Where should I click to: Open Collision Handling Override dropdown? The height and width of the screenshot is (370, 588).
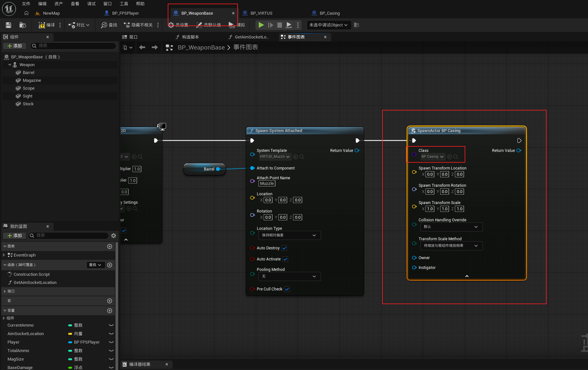pos(451,227)
